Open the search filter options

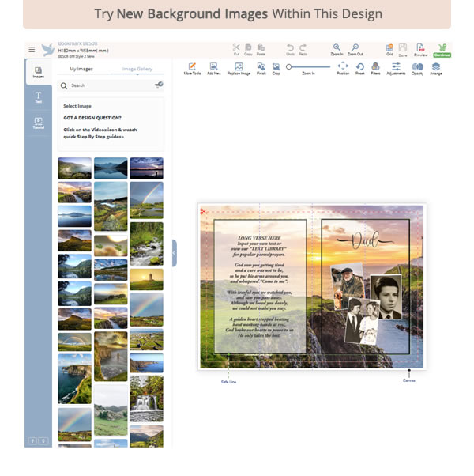(159, 85)
